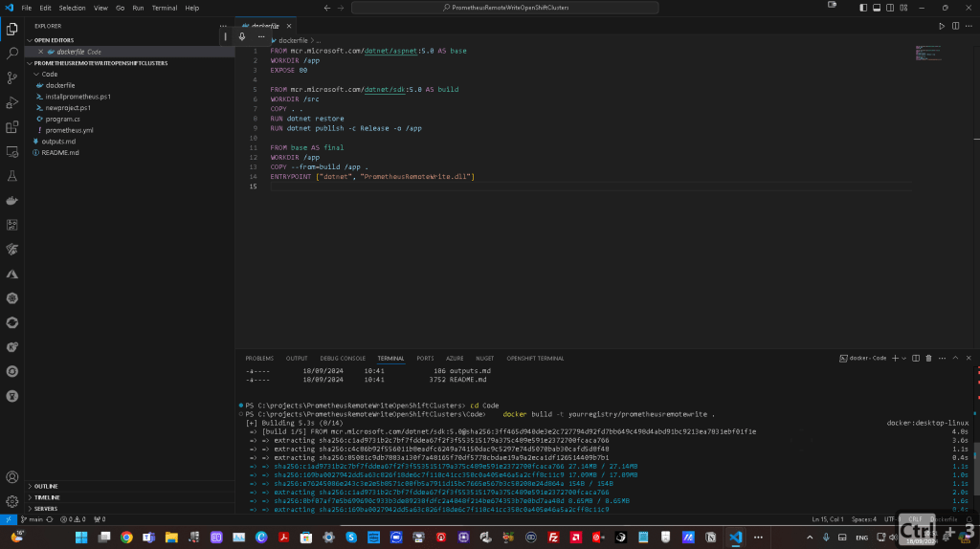Open Explorer Views and More Actions ellipsis
980x549 pixels.
point(223,26)
